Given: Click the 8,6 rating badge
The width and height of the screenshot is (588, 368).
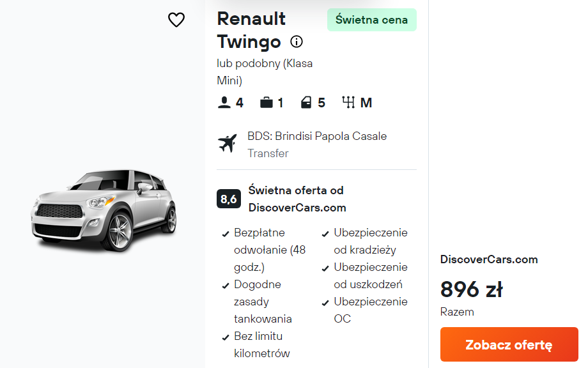Looking at the screenshot, I should pyautogui.click(x=229, y=199).
